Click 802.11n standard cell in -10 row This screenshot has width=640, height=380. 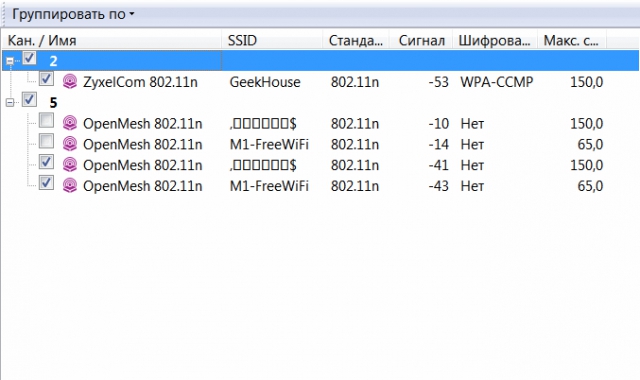(x=355, y=124)
